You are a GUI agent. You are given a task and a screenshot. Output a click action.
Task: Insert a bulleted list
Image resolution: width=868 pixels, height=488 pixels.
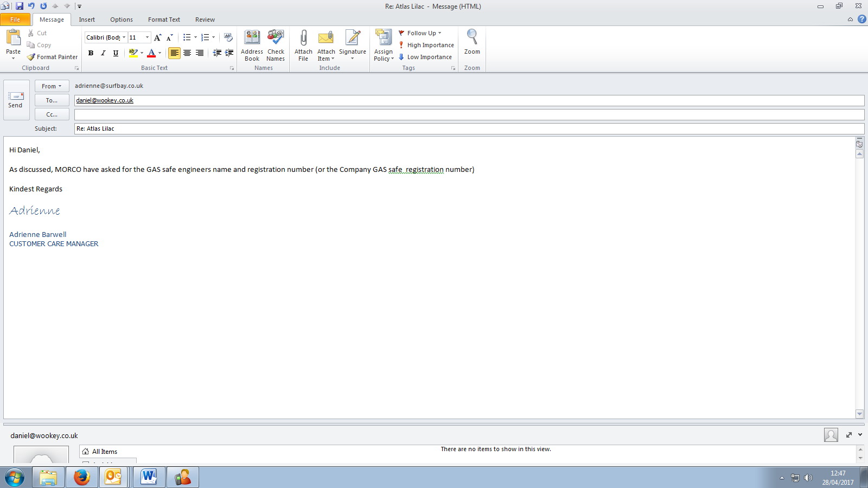(x=187, y=37)
